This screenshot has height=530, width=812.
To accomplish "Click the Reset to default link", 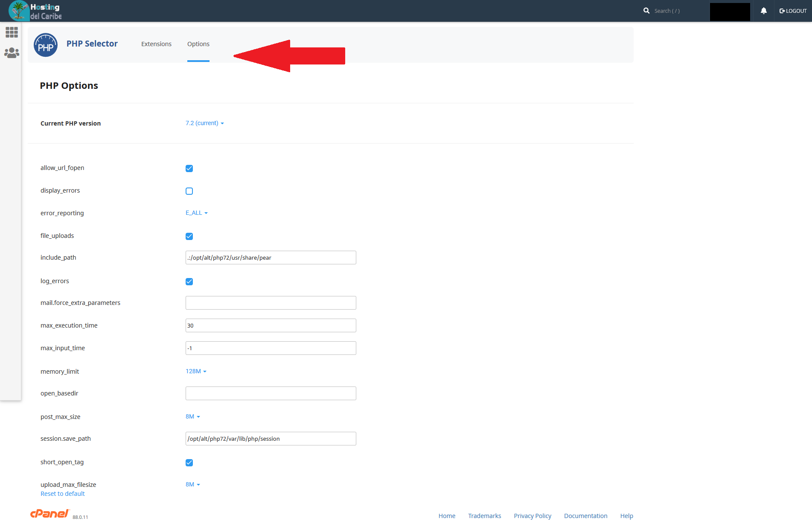I will pyautogui.click(x=63, y=494).
